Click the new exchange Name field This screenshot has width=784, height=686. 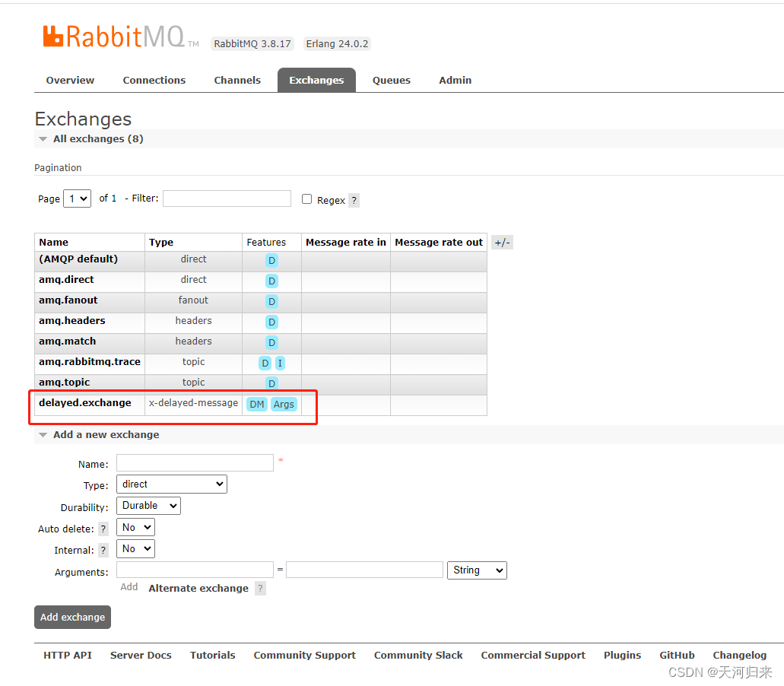tap(195, 463)
